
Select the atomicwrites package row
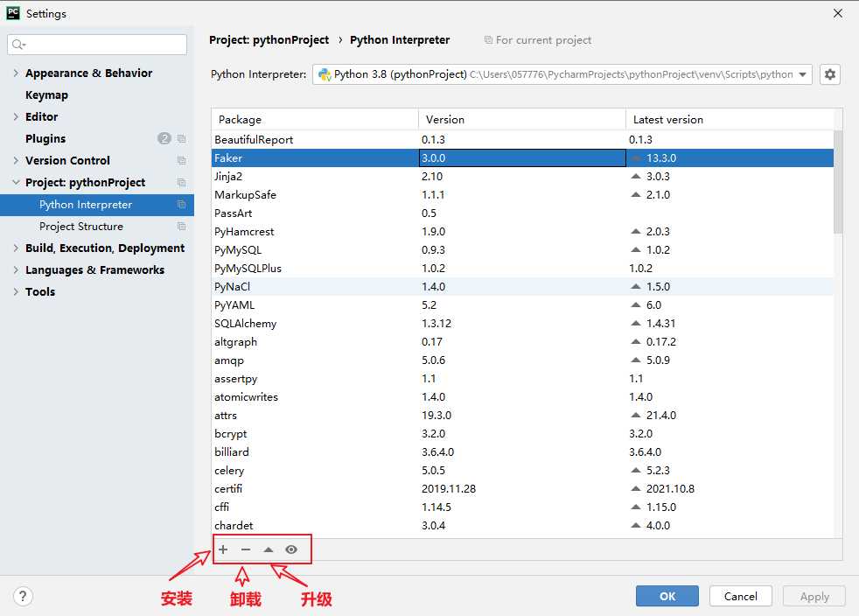pyautogui.click(x=522, y=396)
